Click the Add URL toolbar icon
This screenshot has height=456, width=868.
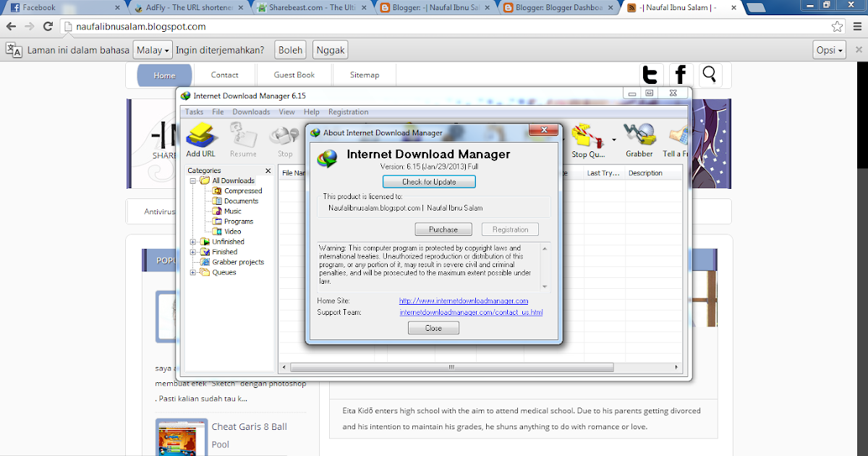[x=200, y=140]
